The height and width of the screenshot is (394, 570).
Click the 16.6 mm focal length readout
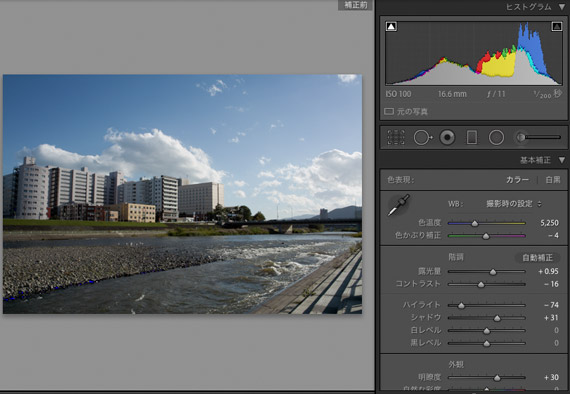(x=452, y=94)
